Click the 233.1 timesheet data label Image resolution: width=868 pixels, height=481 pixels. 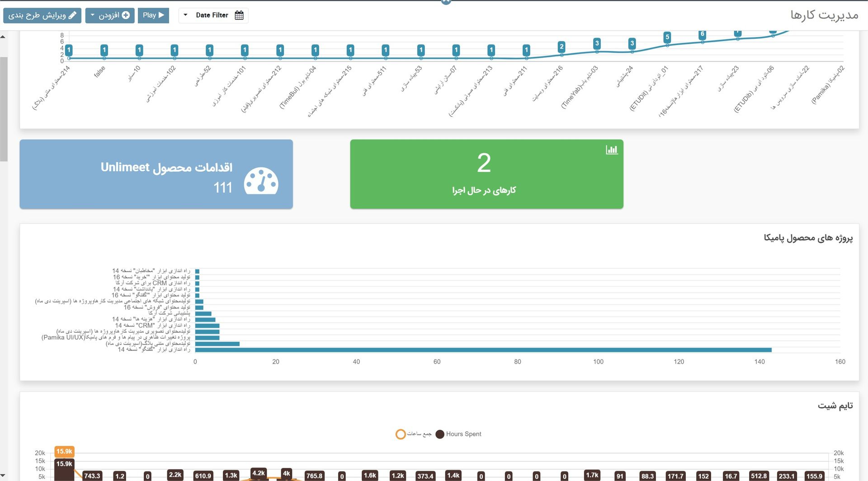[x=787, y=476]
